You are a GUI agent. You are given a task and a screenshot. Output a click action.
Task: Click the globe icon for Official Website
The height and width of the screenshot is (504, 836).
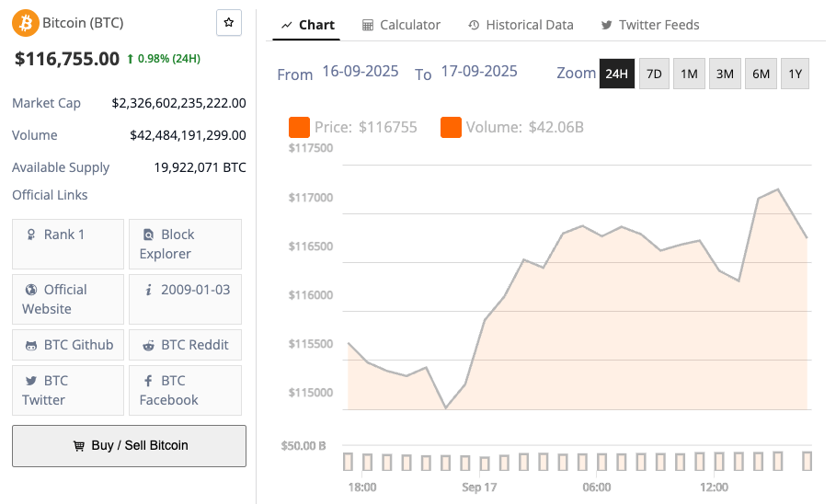(31, 290)
